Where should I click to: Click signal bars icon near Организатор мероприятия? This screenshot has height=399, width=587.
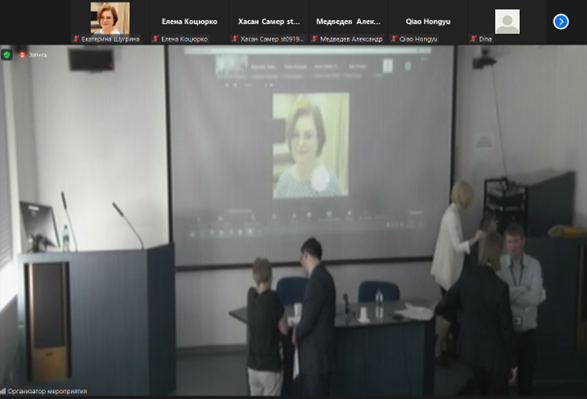(3, 391)
